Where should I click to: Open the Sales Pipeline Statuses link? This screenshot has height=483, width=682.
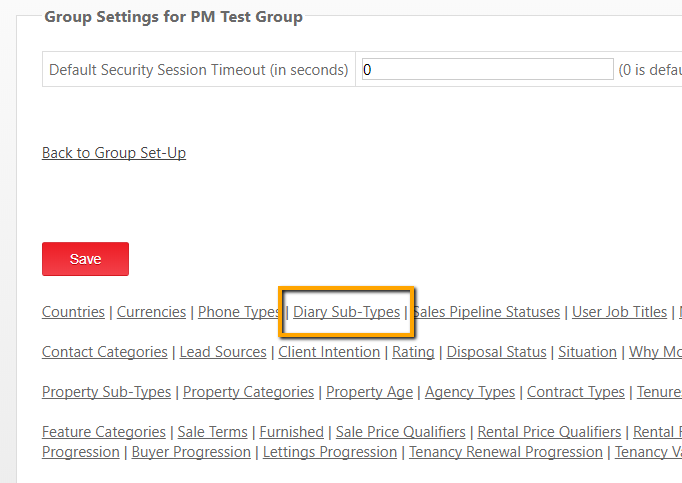[487, 312]
